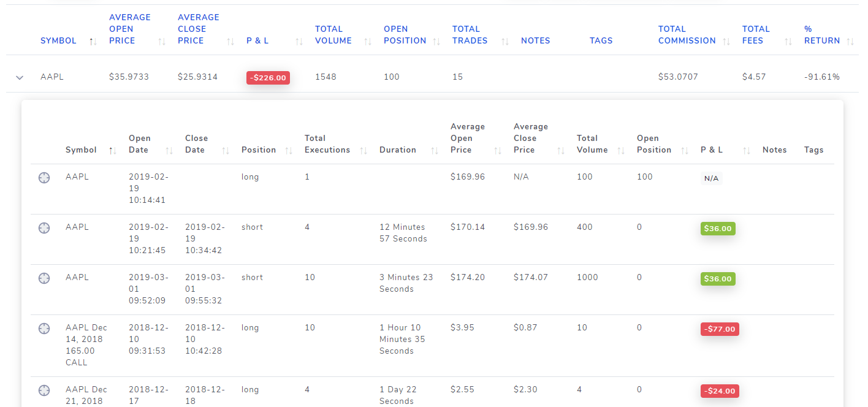Click the $2.30 average close price
The image size is (868, 407).
(525, 390)
